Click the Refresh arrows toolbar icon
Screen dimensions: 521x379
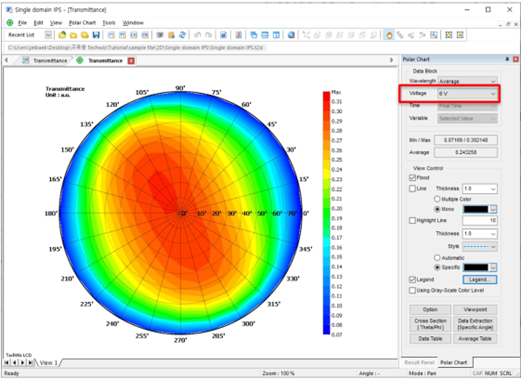tap(182, 35)
